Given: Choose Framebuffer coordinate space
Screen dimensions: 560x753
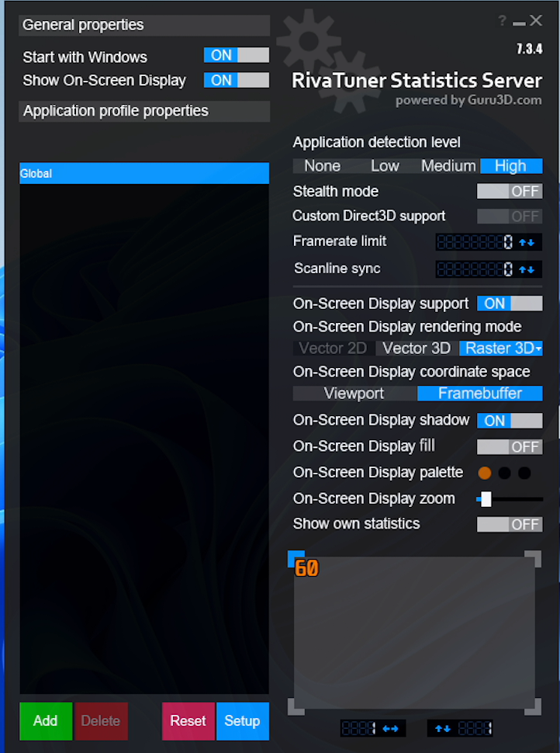Looking at the screenshot, I should pyautogui.click(x=480, y=394).
